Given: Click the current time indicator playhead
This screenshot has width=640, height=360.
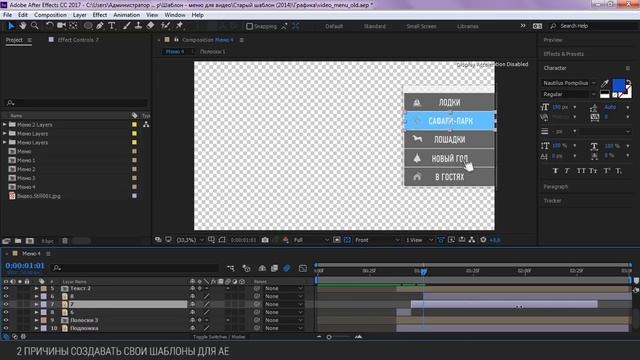Looking at the screenshot, I should click(423, 271).
